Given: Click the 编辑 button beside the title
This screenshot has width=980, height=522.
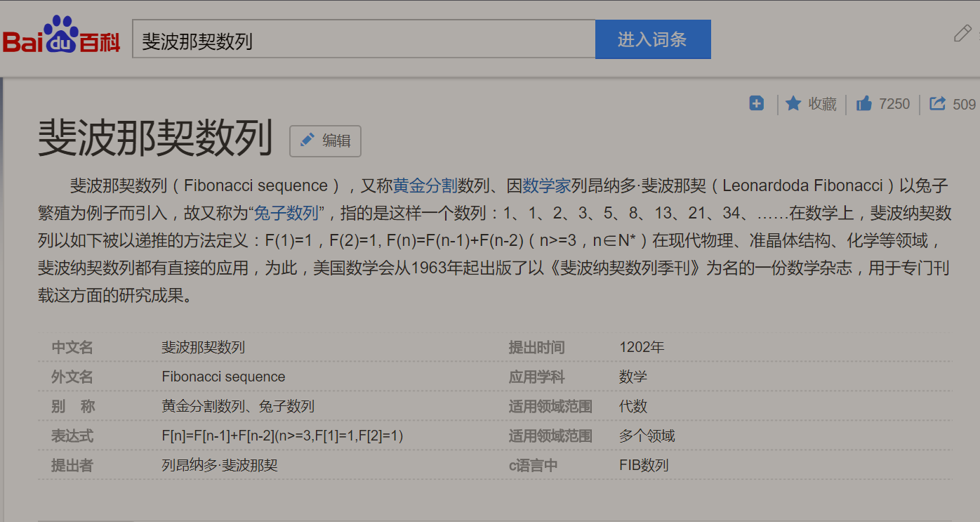Looking at the screenshot, I should click(x=326, y=141).
